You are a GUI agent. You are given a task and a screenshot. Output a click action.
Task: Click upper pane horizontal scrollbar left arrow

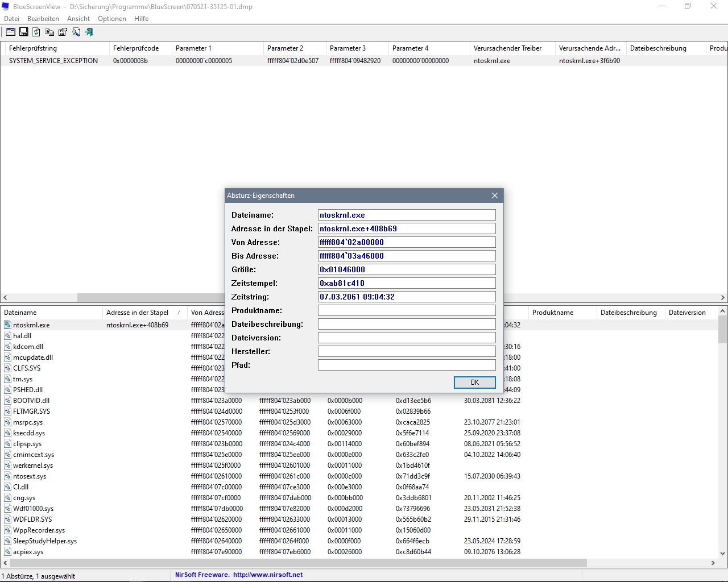tap(5, 297)
